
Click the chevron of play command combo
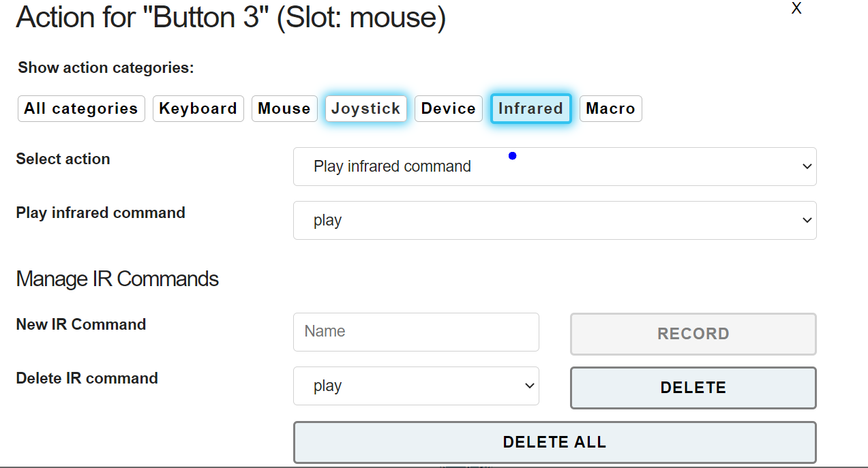click(x=807, y=220)
